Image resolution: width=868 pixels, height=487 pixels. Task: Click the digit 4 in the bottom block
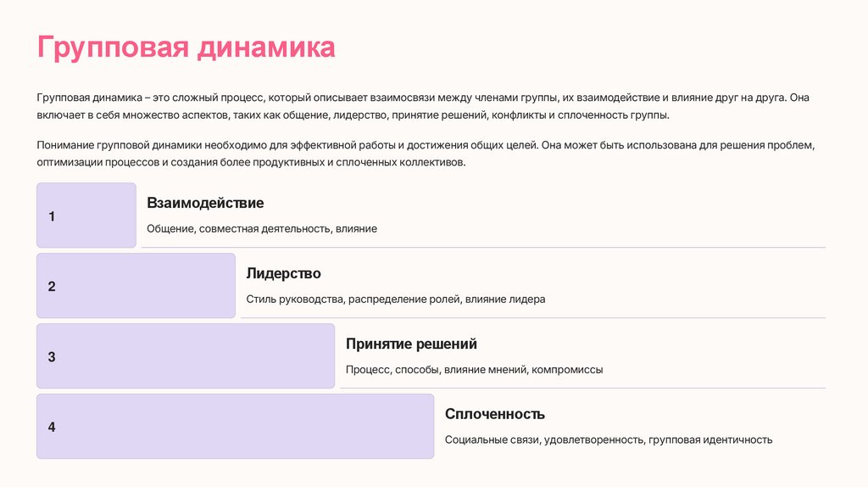tap(52, 427)
